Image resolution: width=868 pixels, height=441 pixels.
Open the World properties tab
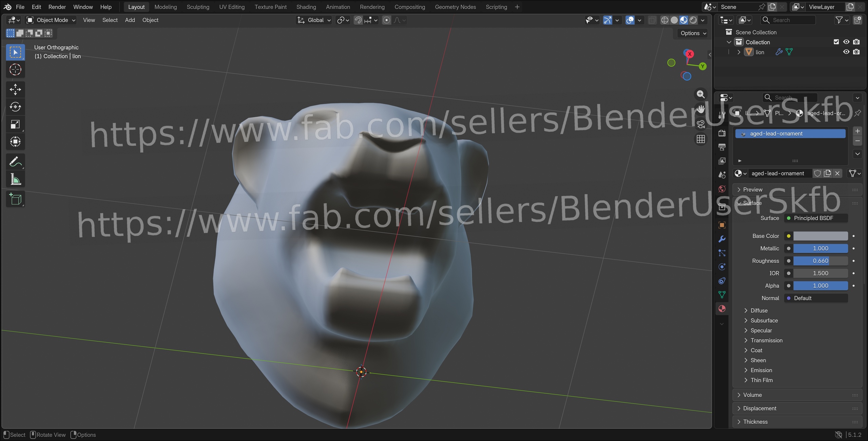point(722,189)
